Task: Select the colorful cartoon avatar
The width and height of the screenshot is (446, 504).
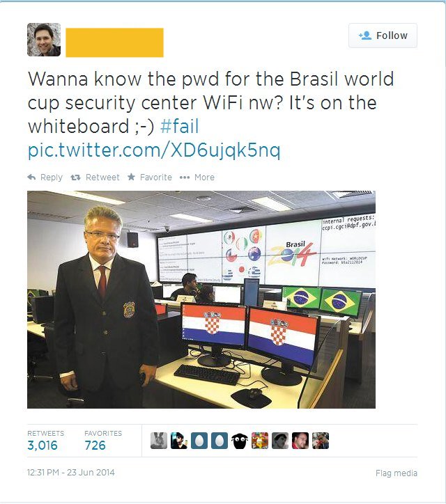Action: coord(260,441)
